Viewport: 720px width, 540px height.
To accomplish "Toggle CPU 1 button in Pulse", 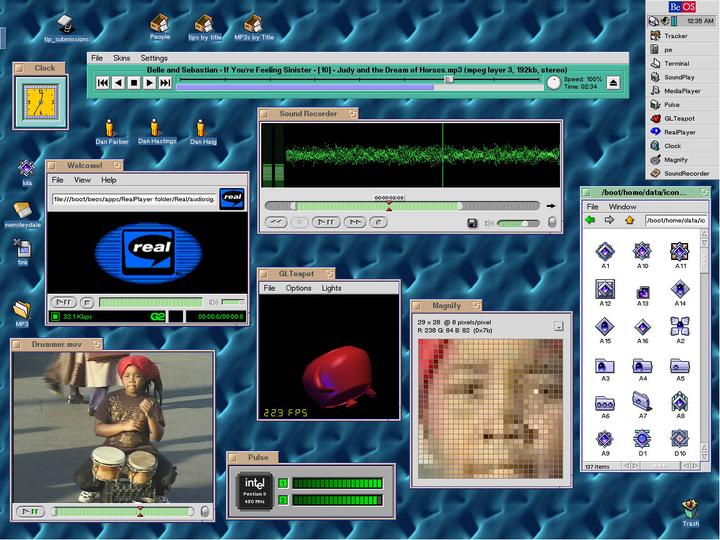I will [x=282, y=483].
